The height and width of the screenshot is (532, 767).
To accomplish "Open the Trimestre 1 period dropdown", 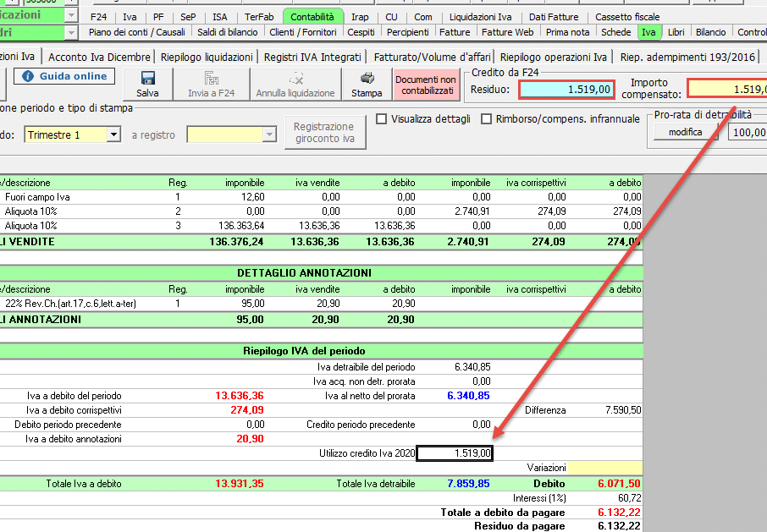I will pos(113,134).
